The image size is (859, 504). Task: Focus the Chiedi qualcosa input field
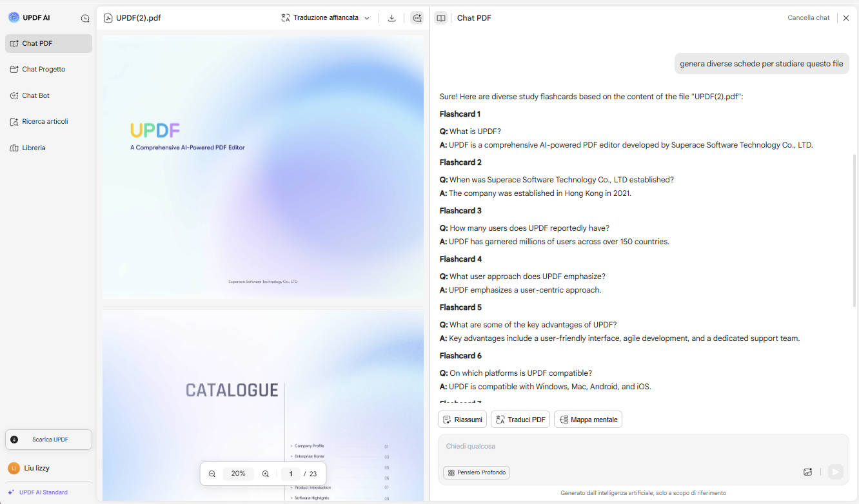[644, 447]
